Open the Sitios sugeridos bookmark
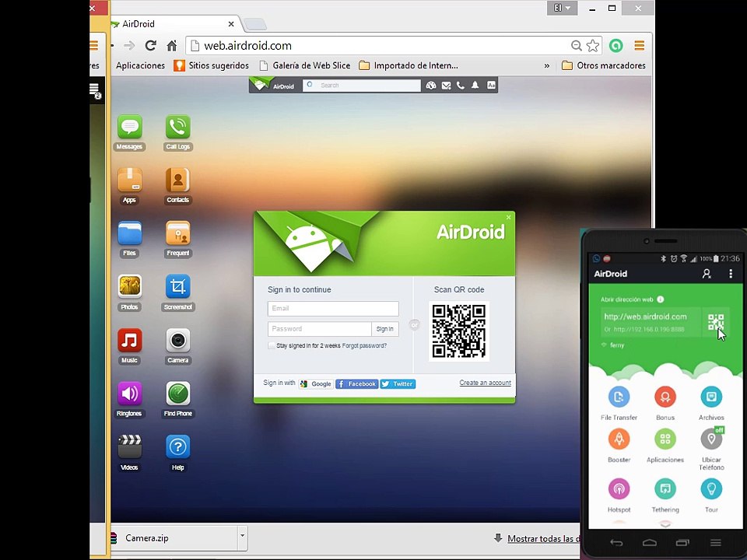 coord(212,65)
